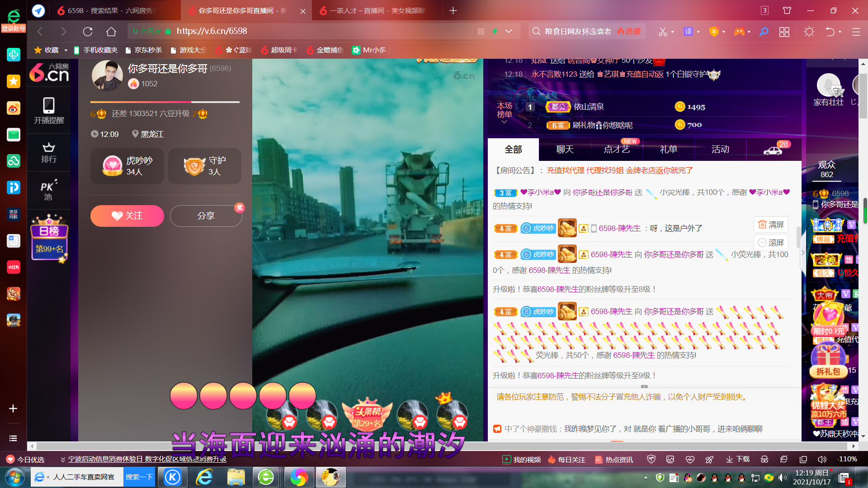Expand the 本场榜单 ranking list chevron
868x488 pixels.
point(504,122)
